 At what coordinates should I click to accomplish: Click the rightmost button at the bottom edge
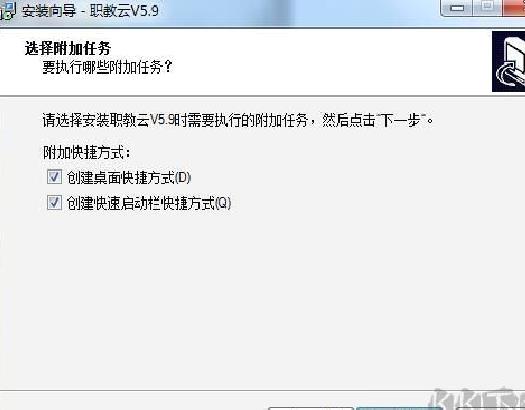point(491,408)
